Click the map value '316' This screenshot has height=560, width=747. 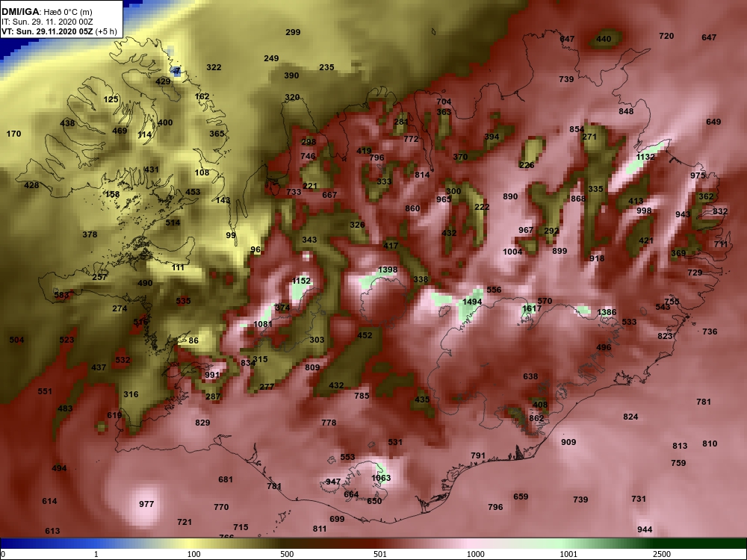click(x=131, y=394)
